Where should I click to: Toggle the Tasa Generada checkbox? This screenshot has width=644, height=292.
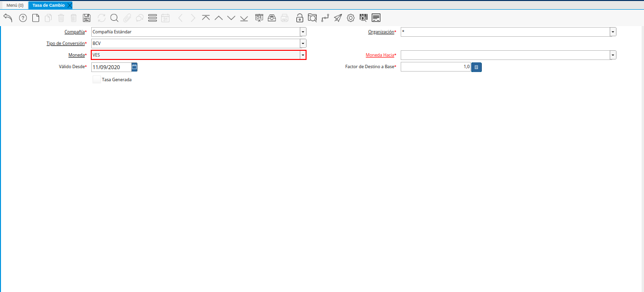(x=97, y=79)
